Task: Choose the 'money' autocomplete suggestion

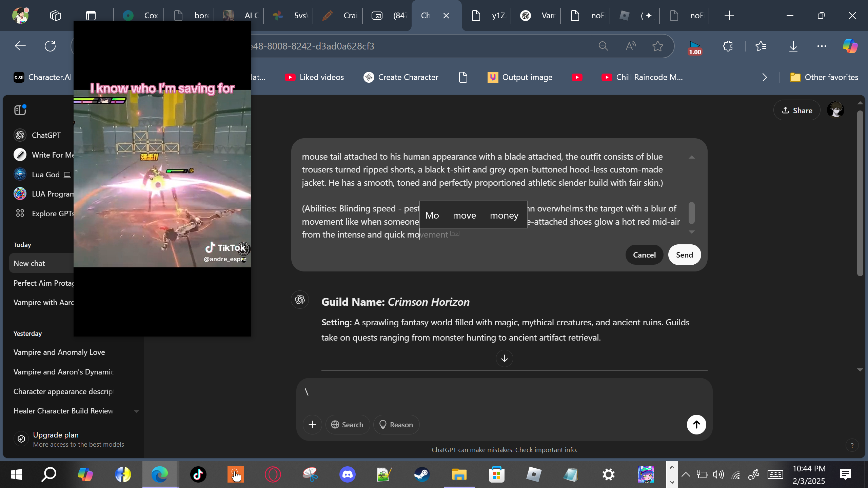Action: (x=504, y=215)
